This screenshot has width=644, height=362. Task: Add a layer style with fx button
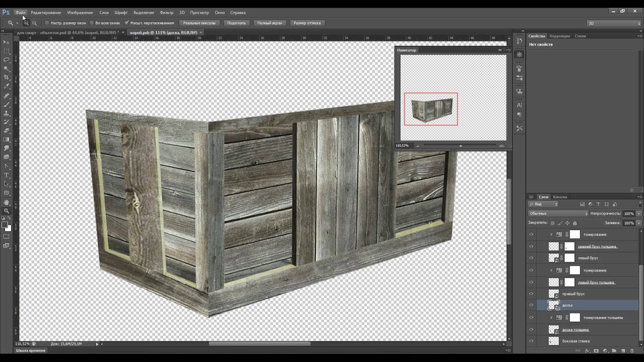tap(587, 351)
